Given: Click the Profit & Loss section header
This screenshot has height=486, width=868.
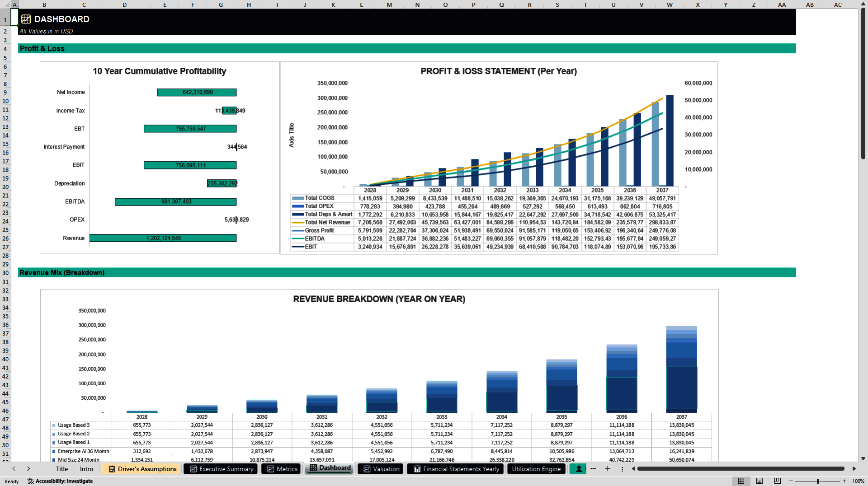Looking at the screenshot, I should (x=407, y=48).
